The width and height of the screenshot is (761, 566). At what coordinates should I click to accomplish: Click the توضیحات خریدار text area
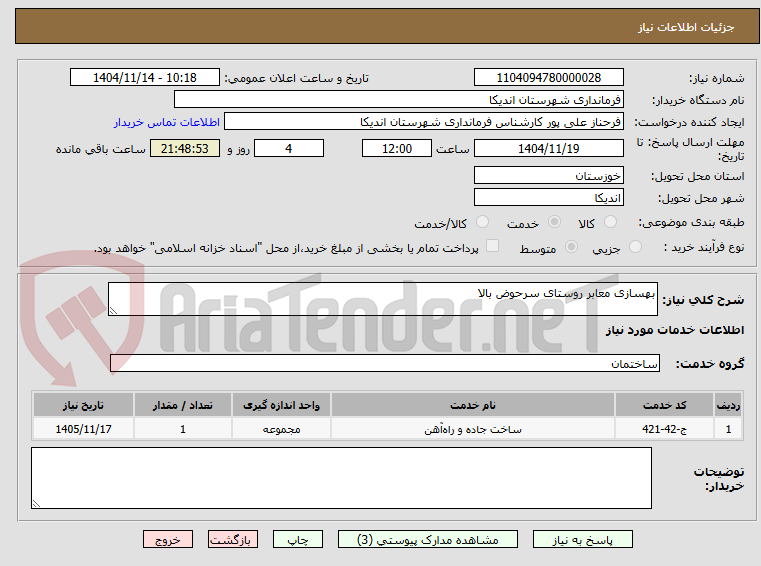[x=341, y=478]
